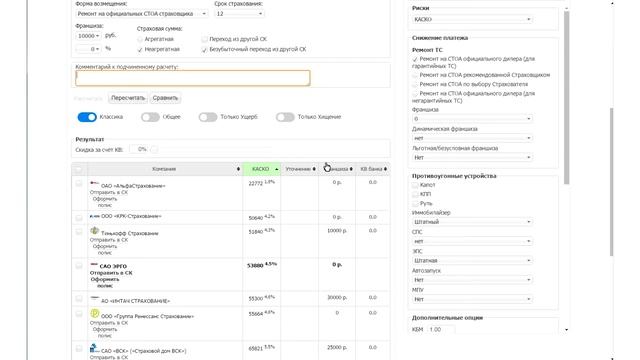Click the Тинькофф Страхование logo icon

click(95, 231)
